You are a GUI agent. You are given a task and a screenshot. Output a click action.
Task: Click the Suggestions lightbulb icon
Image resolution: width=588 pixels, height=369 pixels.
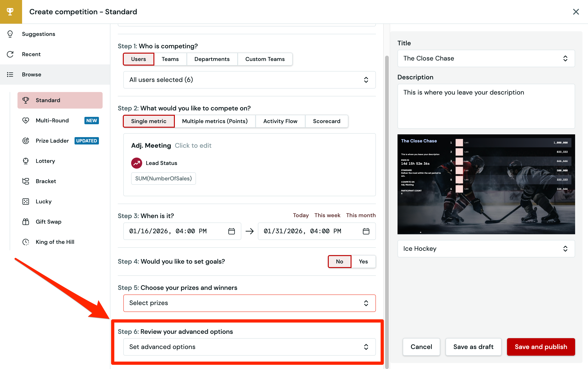click(x=10, y=34)
